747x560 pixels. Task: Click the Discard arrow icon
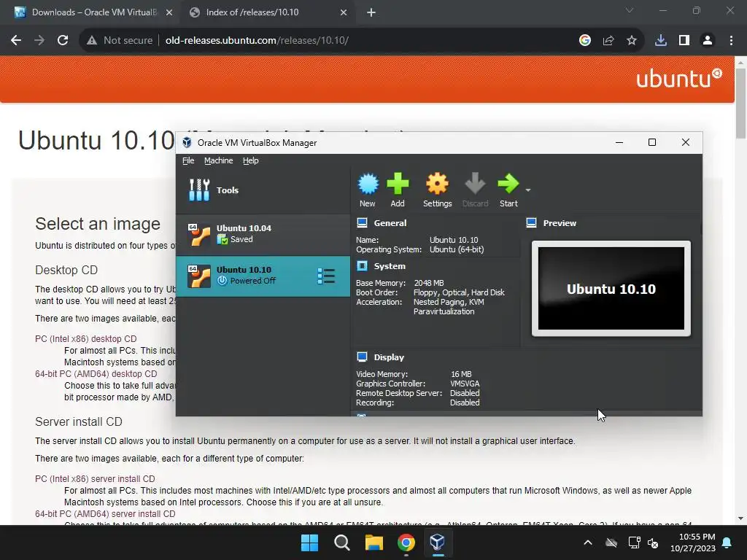(475, 184)
